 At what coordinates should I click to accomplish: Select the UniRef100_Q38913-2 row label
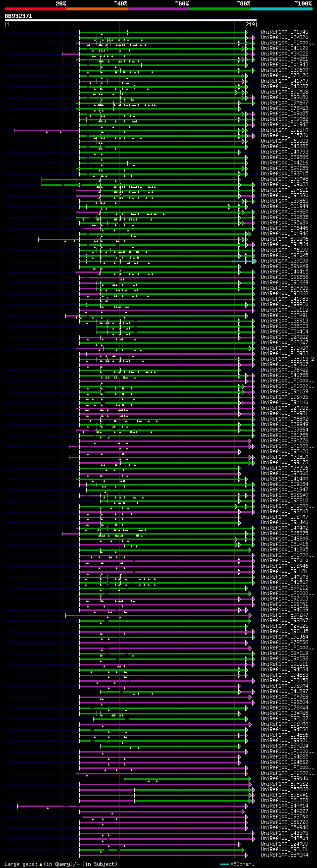click(x=287, y=359)
